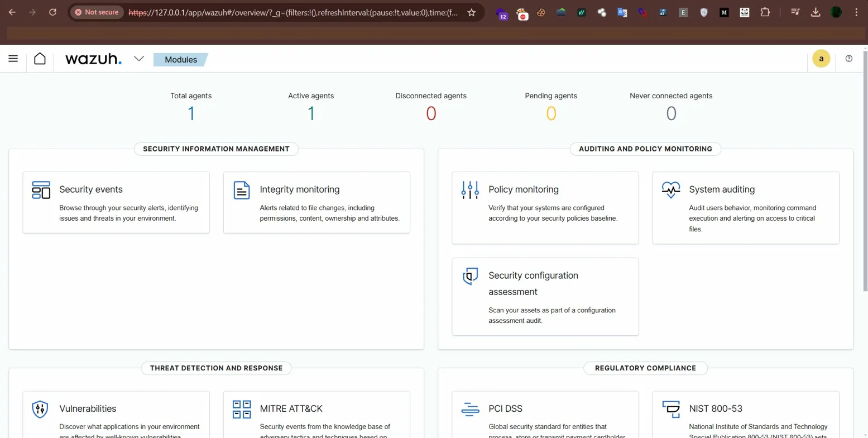This screenshot has width=868, height=438.
Task: Open the NIST 800-53 monitor icon
Action: click(670, 409)
